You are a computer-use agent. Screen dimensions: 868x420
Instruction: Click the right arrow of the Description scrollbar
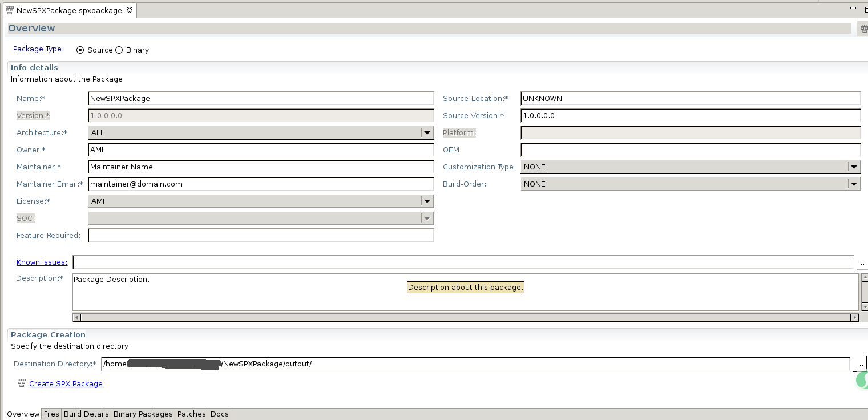coord(854,317)
